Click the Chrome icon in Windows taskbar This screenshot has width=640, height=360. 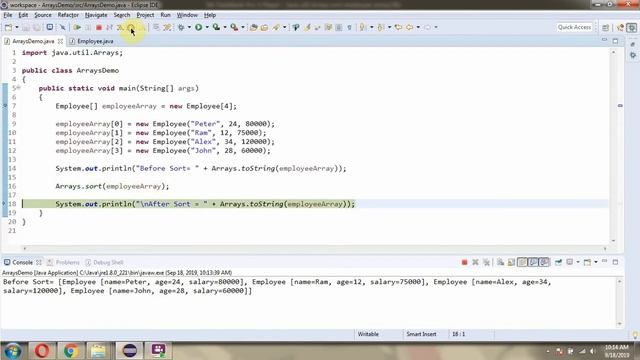(x=71, y=351)
